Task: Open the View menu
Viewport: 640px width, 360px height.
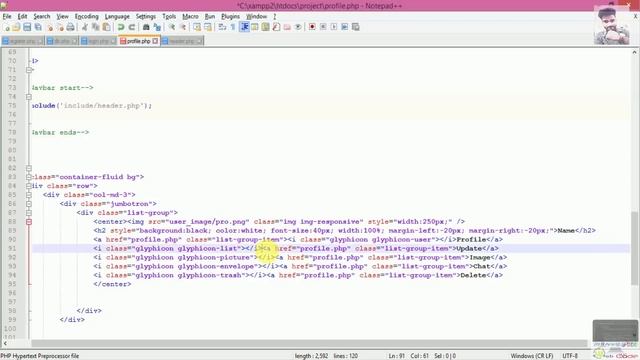Action: coord(62,16)
